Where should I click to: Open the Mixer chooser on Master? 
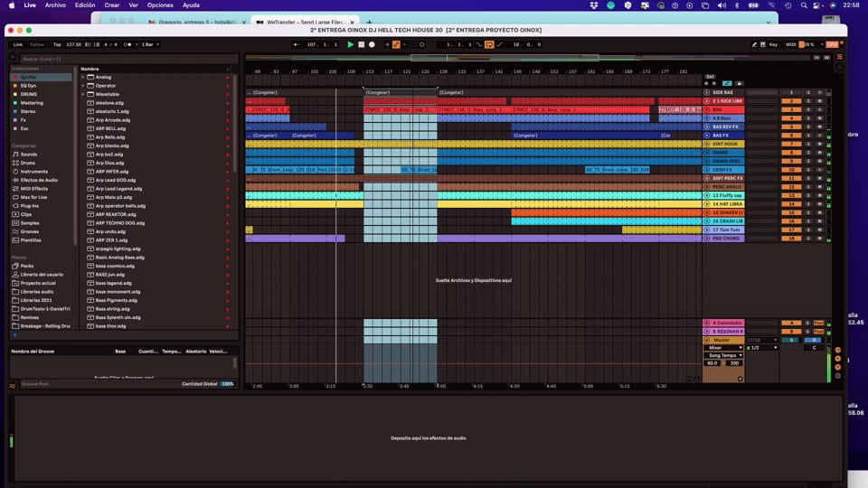(723, 348)
